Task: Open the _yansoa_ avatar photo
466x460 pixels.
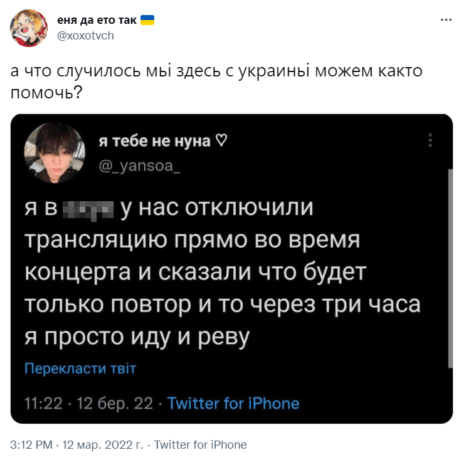Action: 55,153
